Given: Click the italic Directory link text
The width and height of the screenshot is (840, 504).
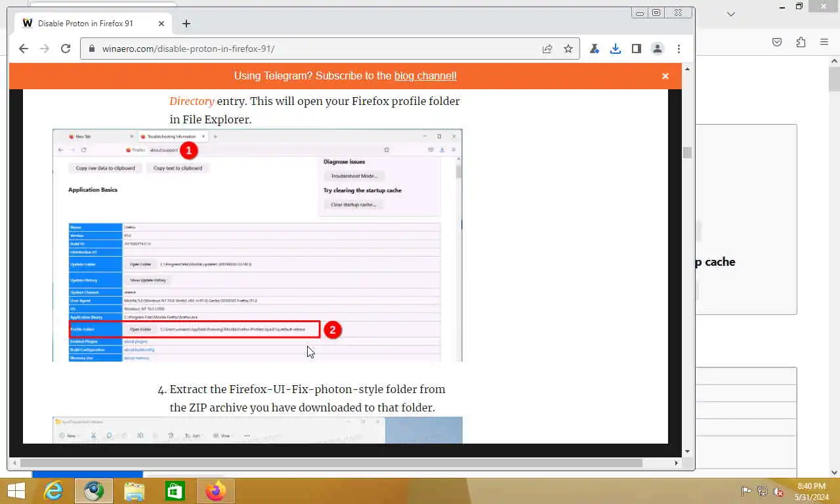Looking at the screenshot, I should point(192,101).
